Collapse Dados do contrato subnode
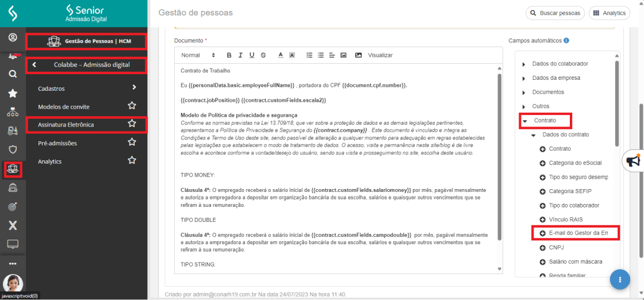 [x=533, y=135]
